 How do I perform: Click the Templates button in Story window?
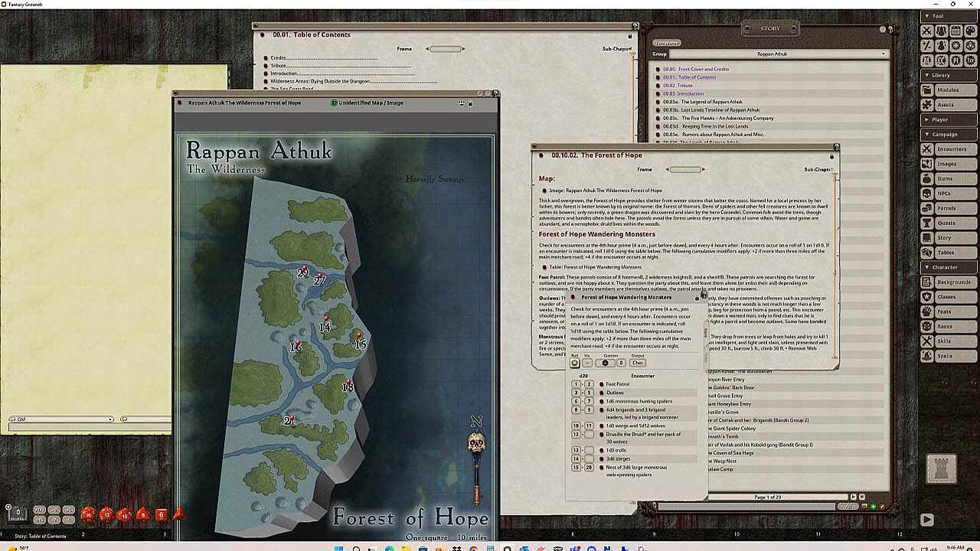click(x=667, y=44)
